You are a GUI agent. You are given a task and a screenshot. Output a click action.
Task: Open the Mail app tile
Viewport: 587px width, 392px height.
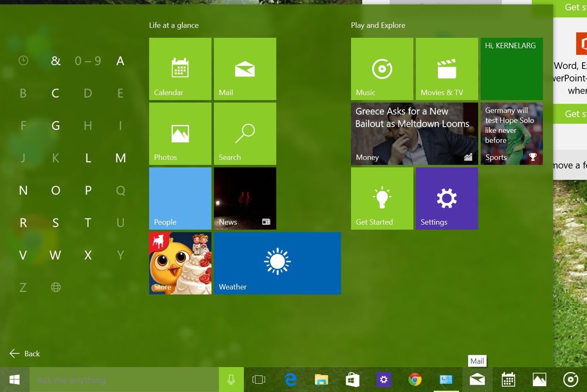[245, 68]
